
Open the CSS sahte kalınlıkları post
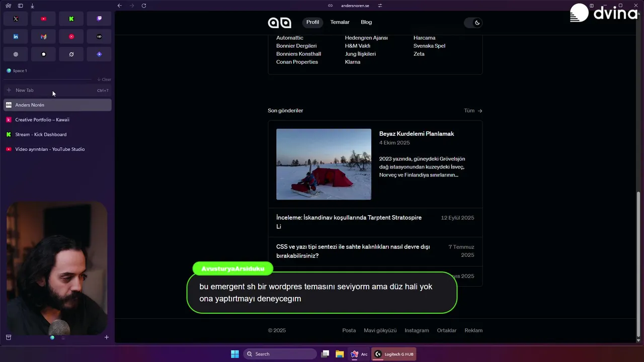point(353,251)
